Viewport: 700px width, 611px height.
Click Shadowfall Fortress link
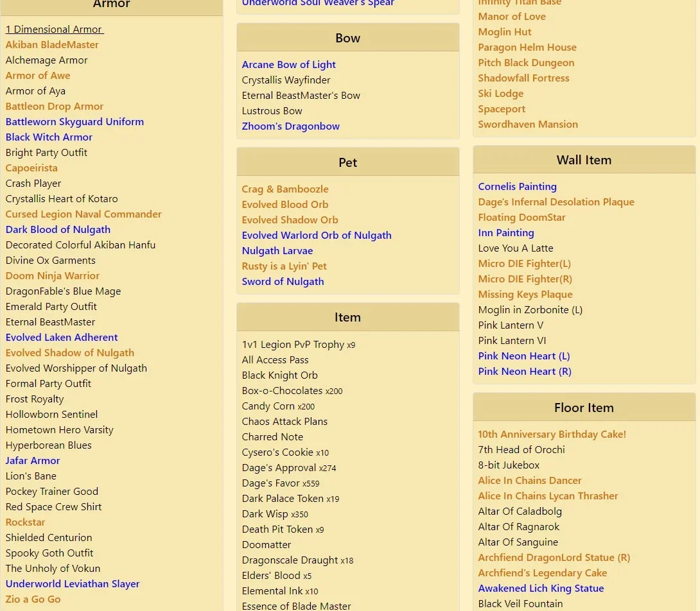pos(523,78)
